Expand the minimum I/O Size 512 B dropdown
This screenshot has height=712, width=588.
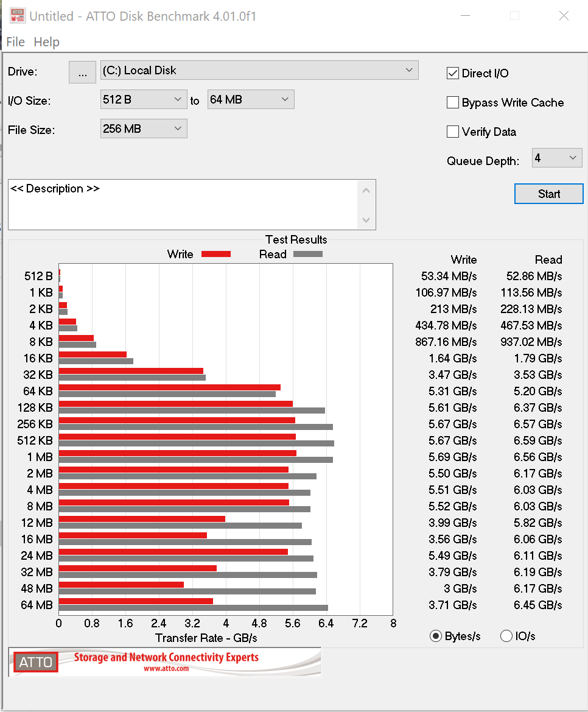click(x=144, y=99)
